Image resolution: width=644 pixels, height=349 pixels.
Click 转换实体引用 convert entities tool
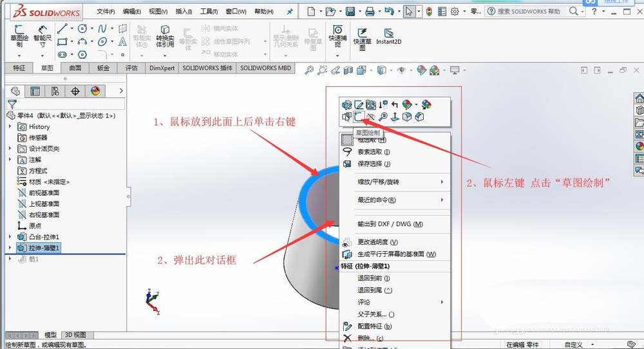(165, 36)
